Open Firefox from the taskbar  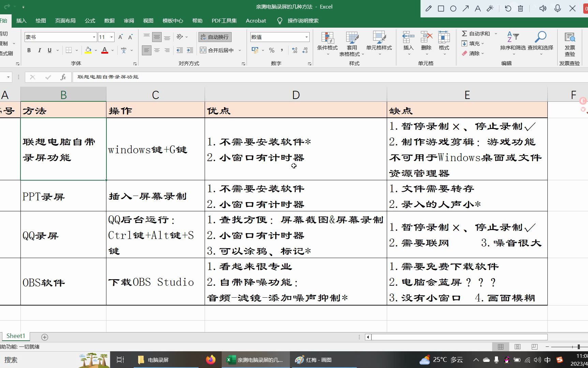211,360
